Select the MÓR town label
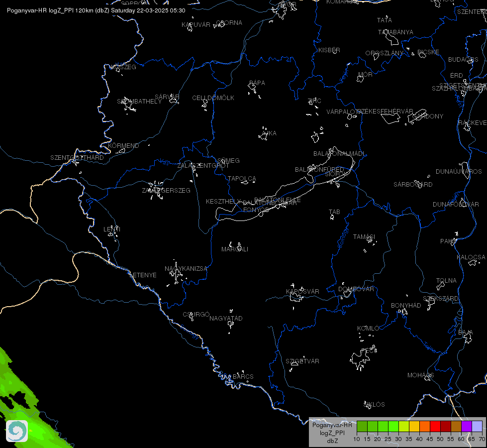Screen dimensions: 487x448 (365, 75)
